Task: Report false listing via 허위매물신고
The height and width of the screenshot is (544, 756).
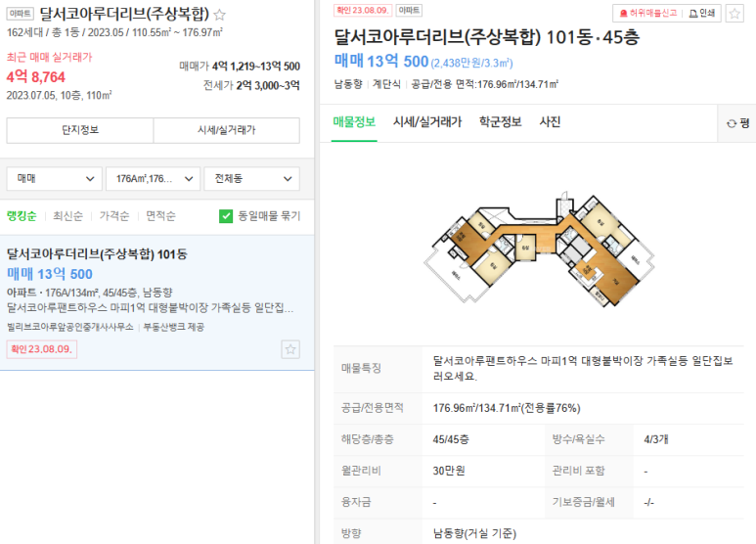Action: point(648,14)
